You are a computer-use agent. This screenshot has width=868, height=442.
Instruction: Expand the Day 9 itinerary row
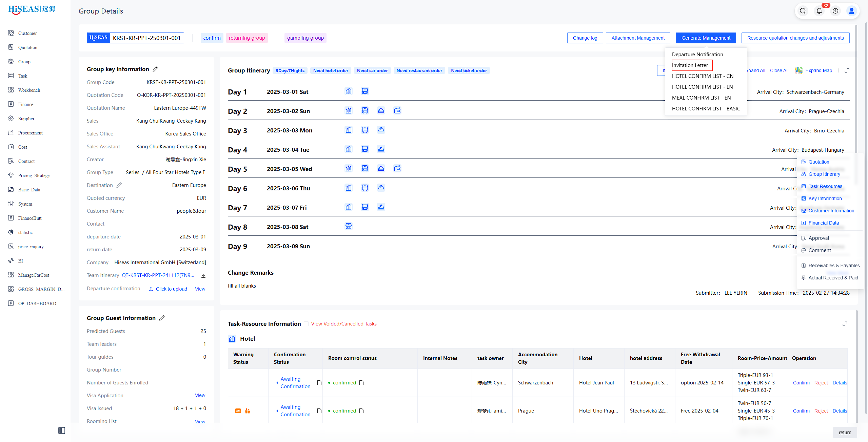538,246
